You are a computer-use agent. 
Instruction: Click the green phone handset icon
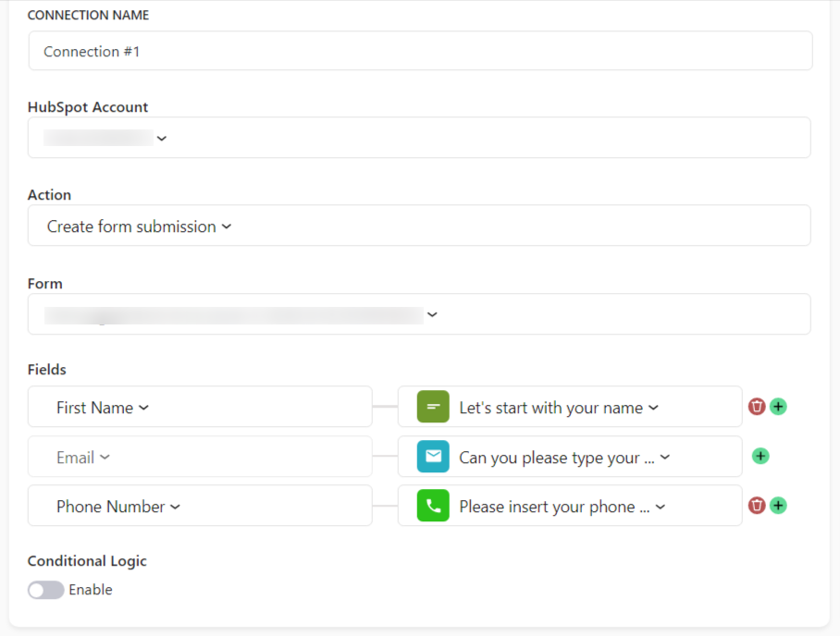pyautogui.click(x=433, y=506)
